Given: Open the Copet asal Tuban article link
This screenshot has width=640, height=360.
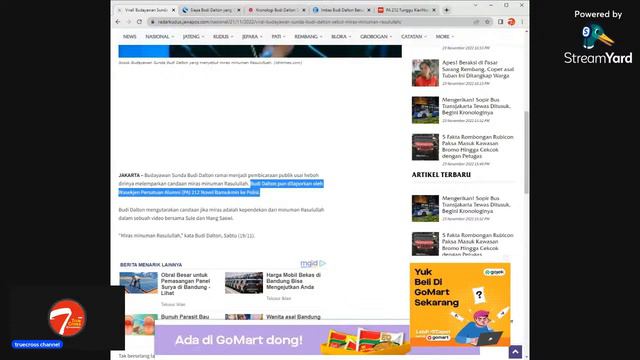Looking at the screenshot, I should click(x=478, y=69).
